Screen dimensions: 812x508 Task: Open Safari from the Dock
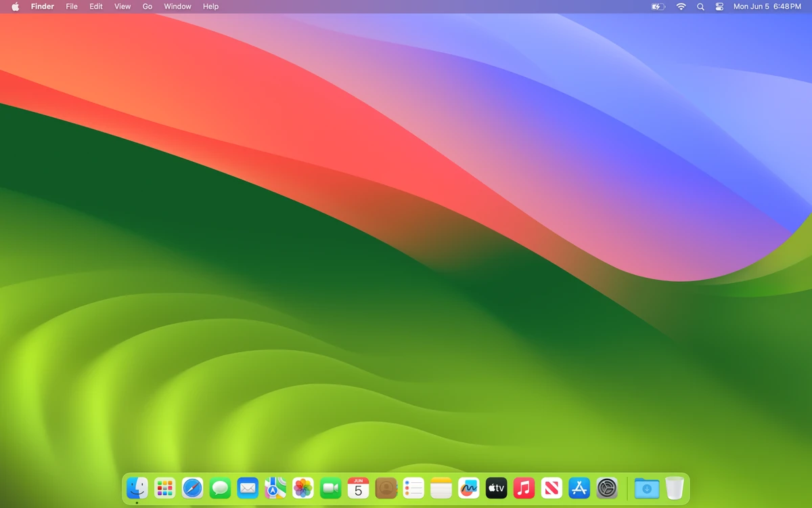click(192, 488)
